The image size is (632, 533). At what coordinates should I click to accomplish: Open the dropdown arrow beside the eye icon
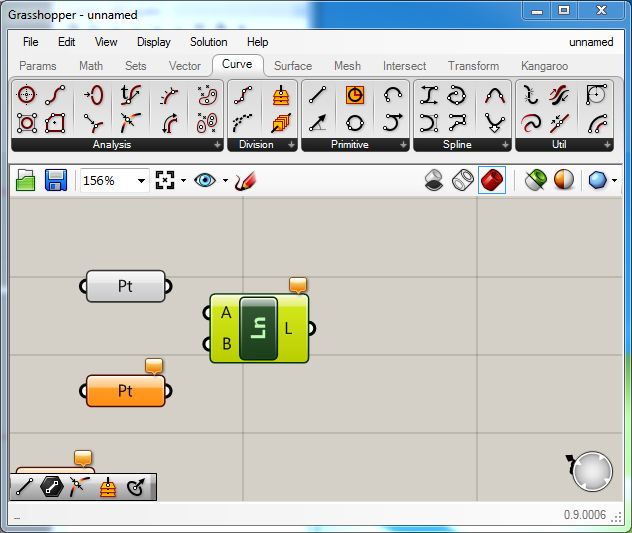click(225, 180)
